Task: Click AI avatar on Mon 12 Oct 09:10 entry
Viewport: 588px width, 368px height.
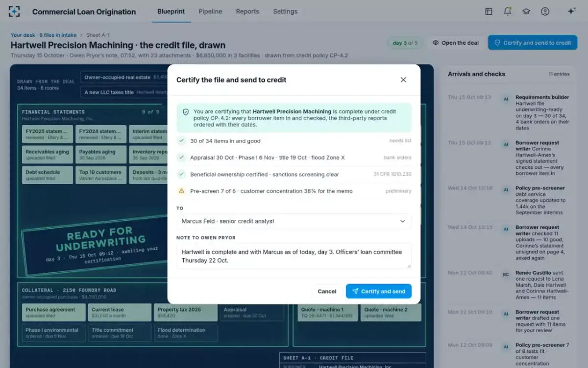Action: [x=506, y=314]
